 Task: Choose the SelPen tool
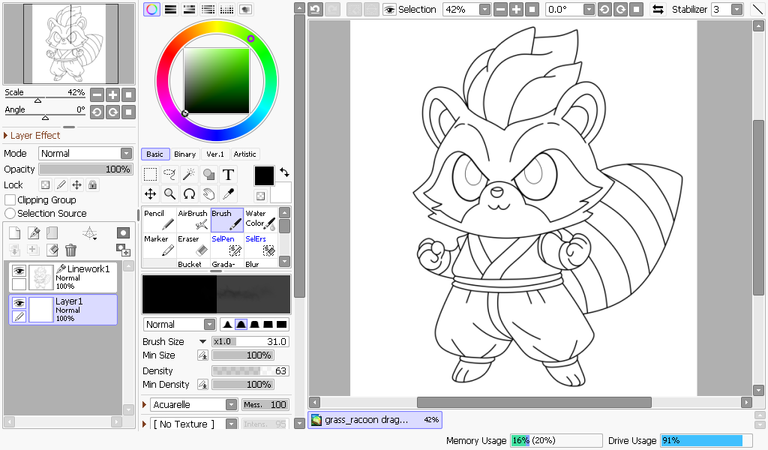pyautogui.click(x=227, y=245)
